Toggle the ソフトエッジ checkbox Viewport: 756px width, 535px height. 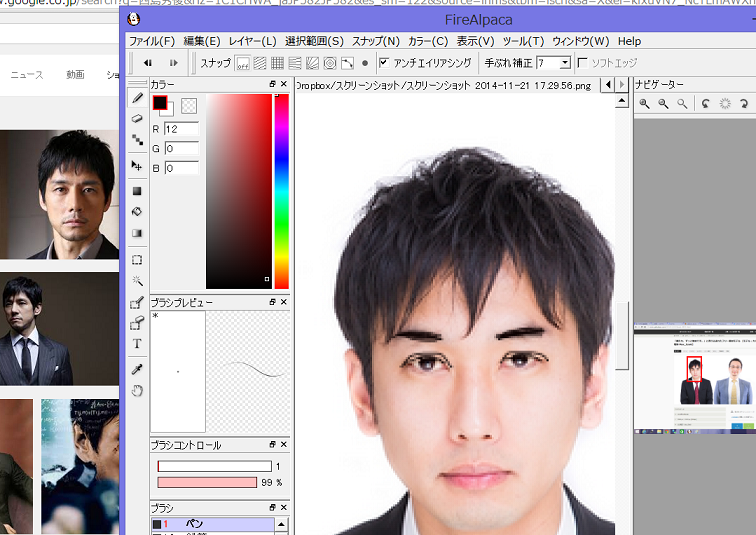tap(582, 62)
